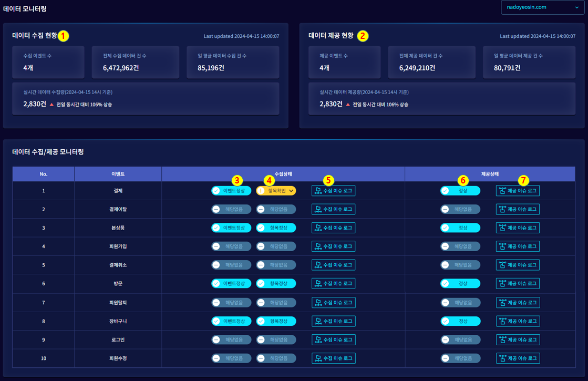This screenshot has height=381, width=588.
Task: Click the 이벤트정상 status pill in 장바구니 row
Action: [x=231, y=322]
